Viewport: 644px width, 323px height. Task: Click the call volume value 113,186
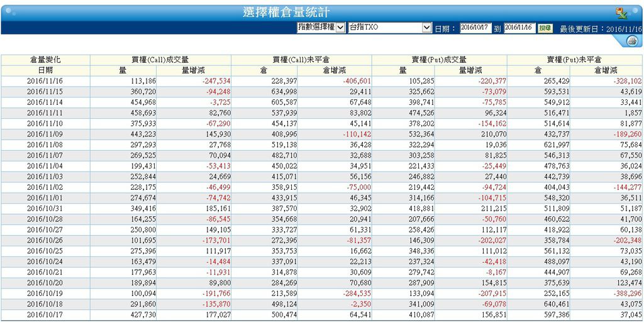coord(143,81)
